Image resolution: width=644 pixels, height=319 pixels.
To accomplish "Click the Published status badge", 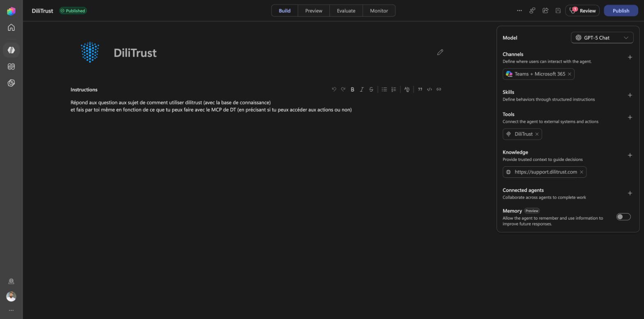I will (73, 11).
